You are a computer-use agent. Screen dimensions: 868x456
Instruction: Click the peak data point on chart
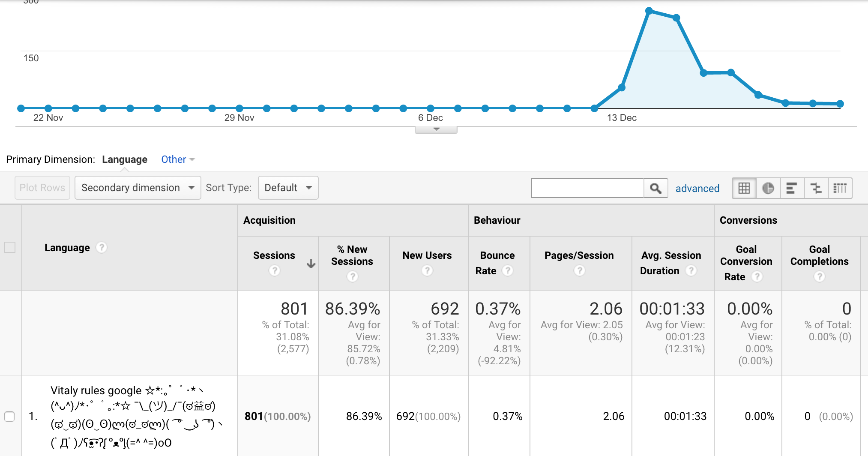(649, 11)
